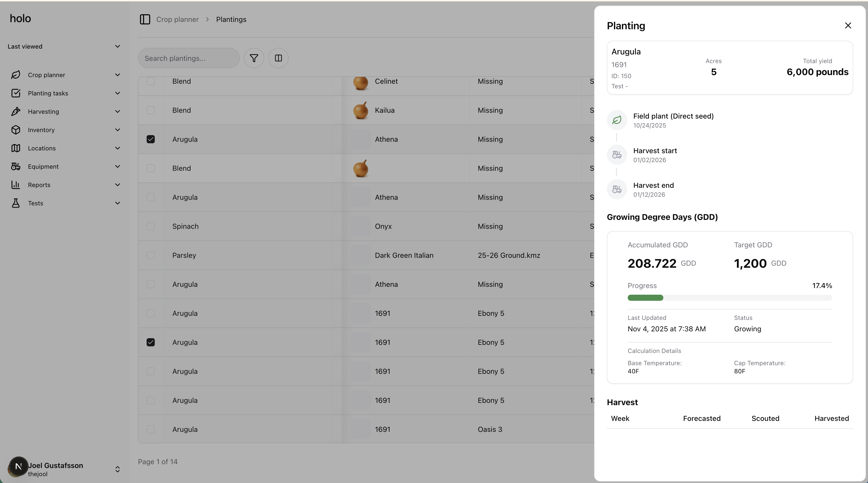Toggle the sidebar panel icon
The height and width of the screenshot is (483, 868).
[x=145, y=20]
